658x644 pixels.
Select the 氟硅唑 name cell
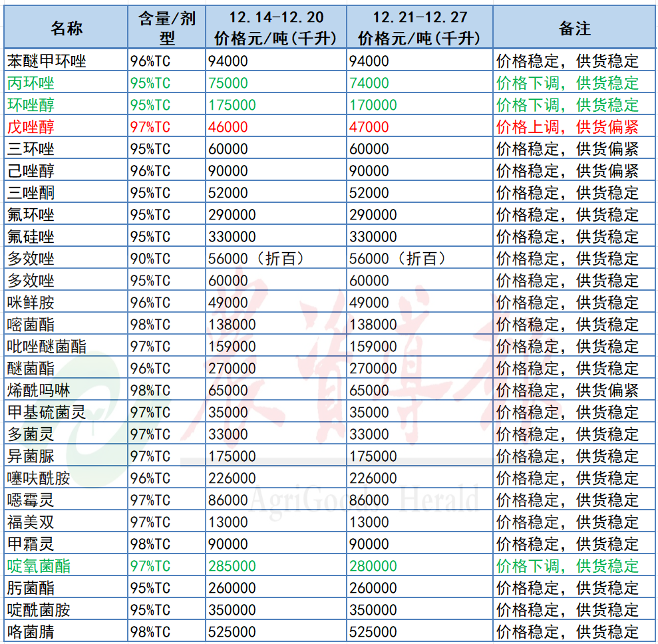click(31, 237)
